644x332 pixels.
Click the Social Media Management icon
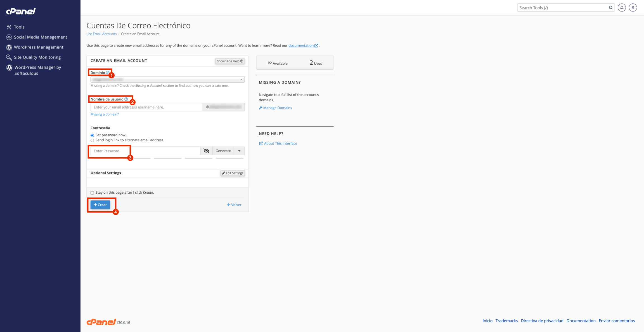(9, 37)
